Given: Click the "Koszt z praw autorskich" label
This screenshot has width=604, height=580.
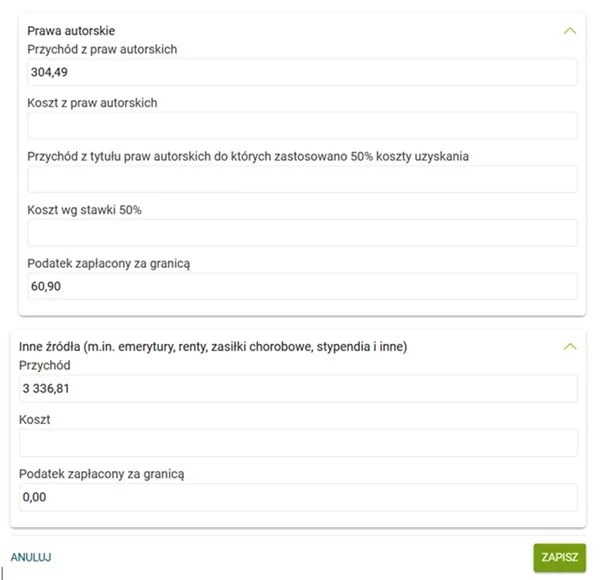Looking at the screenshot, I should pos(92,102).
